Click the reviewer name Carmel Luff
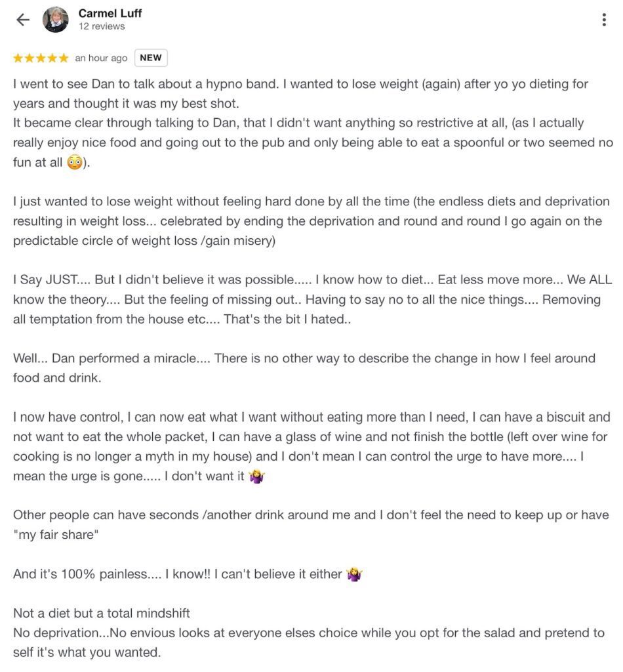623x672 pixels. [x=110, y=13]
